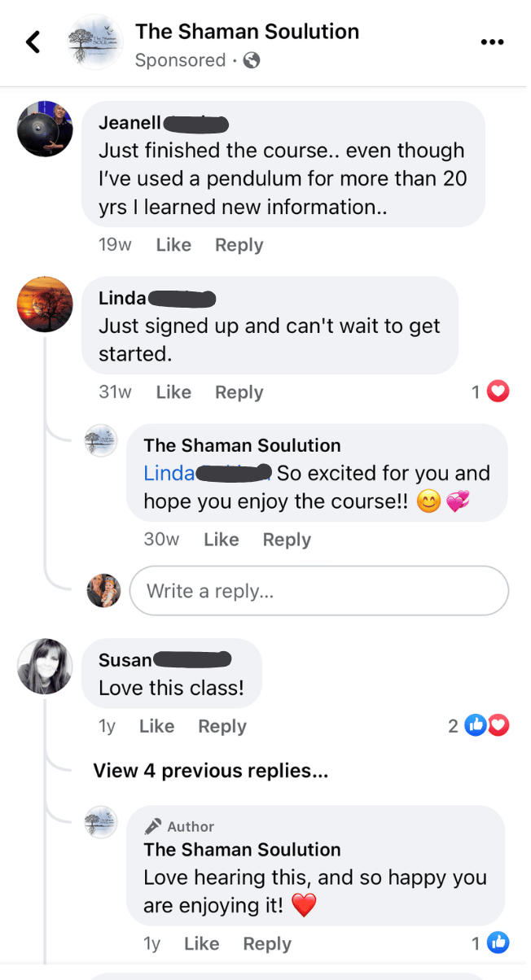Tap Linda's sunset tree profile picture

pos(45,304)
